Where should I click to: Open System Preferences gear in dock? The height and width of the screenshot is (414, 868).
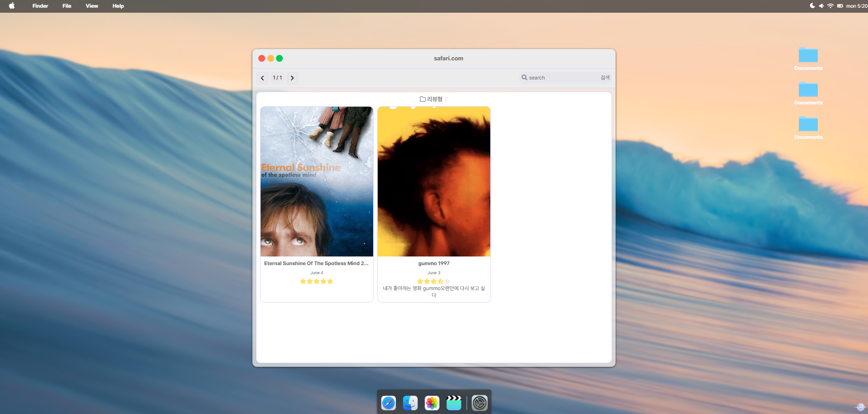tap(480, 403)
